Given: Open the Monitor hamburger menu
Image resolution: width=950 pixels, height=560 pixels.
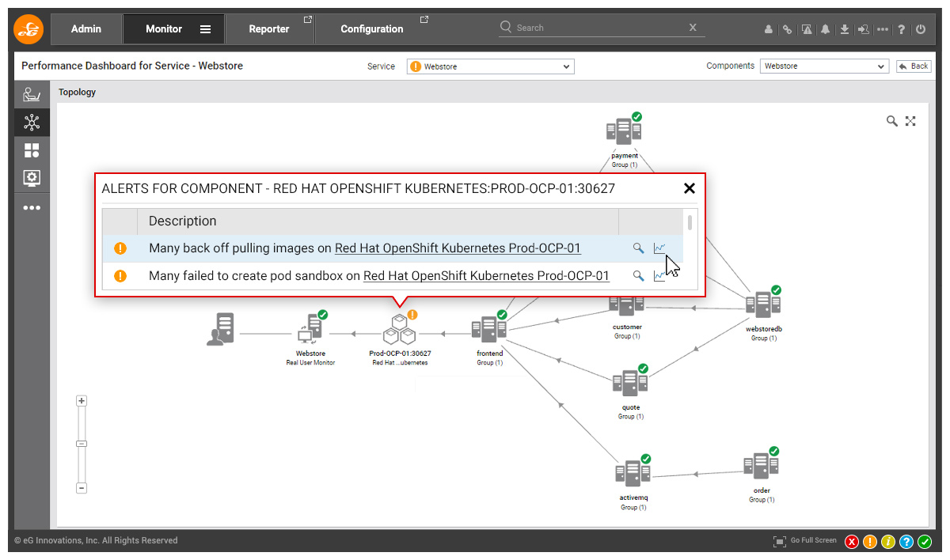Looking at the screenshot, I should coord(205,29).
